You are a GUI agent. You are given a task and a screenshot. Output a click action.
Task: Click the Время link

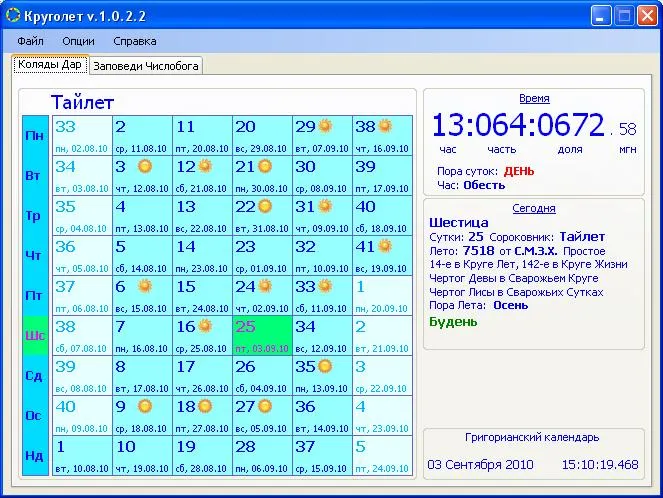[x=534, y=99]
